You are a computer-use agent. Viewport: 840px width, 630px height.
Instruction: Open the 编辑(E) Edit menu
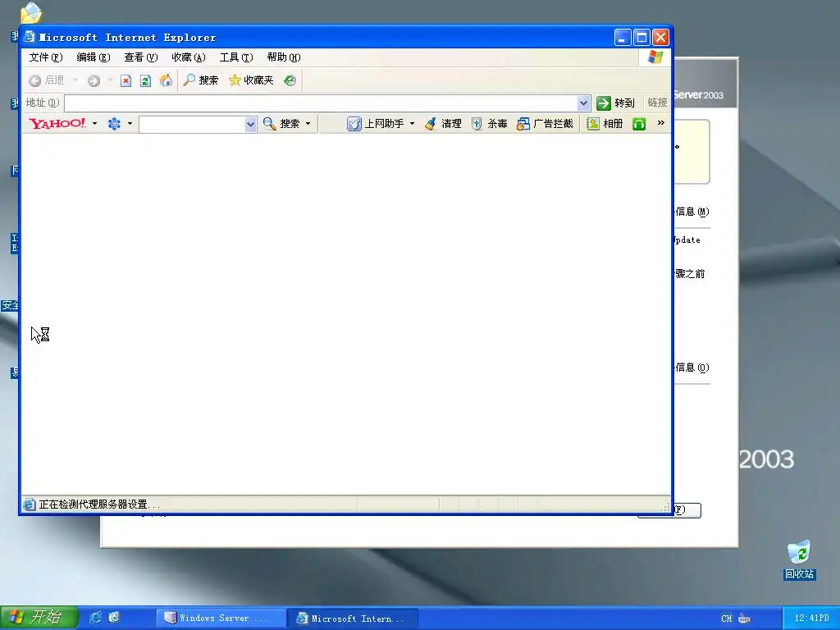pyautogui.click(x=94, y=57)
